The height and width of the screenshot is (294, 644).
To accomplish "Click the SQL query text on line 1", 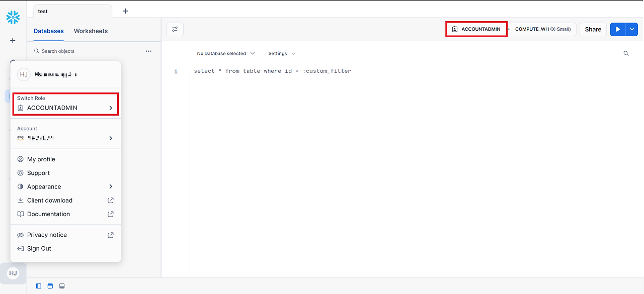I will (x=272, y=71).
